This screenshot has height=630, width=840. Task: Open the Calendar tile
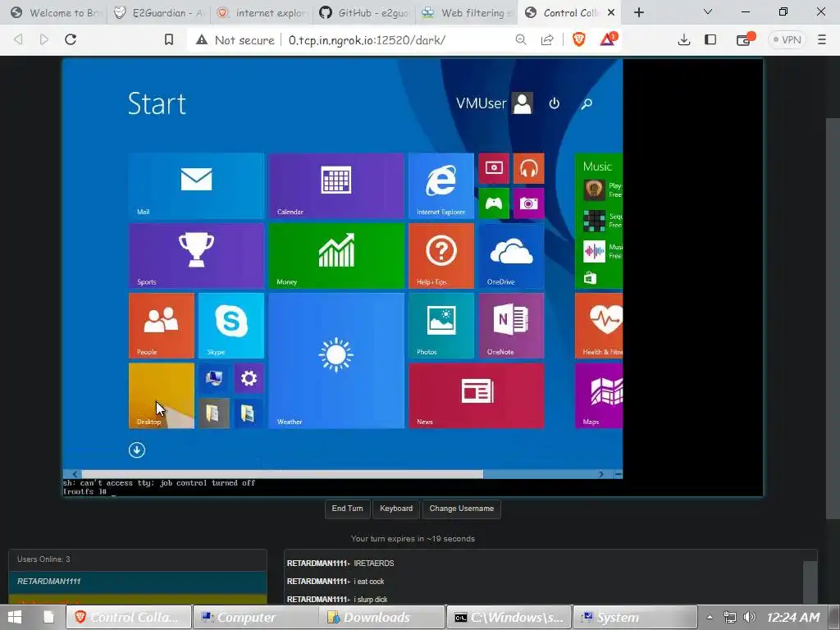[x=336, y=186]
